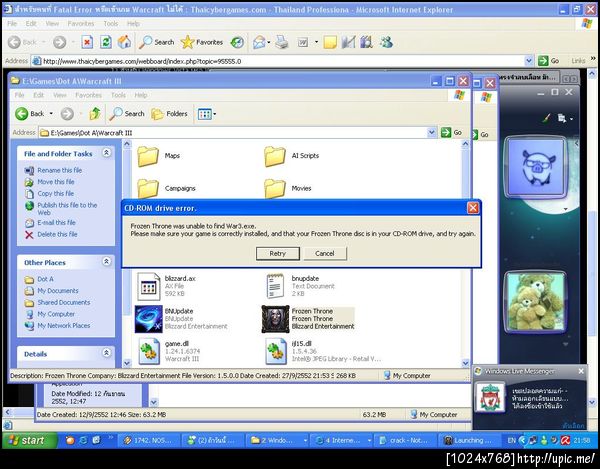Screen dimensions: 600x469
Task: Click the IE Home toolbar icon
Action: pyautogui.click(x=124, y=42)
